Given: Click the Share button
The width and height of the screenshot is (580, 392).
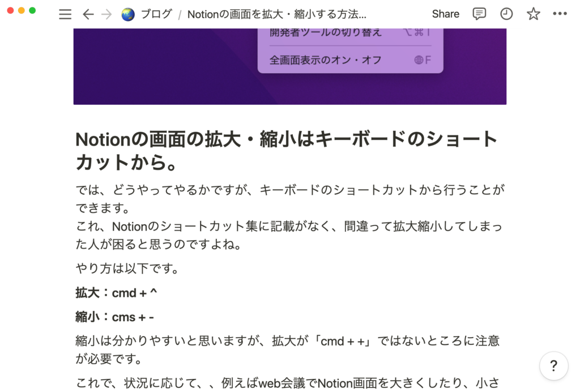Looking at the screenshot, I should pyautogui.click(x=446, y=14).
